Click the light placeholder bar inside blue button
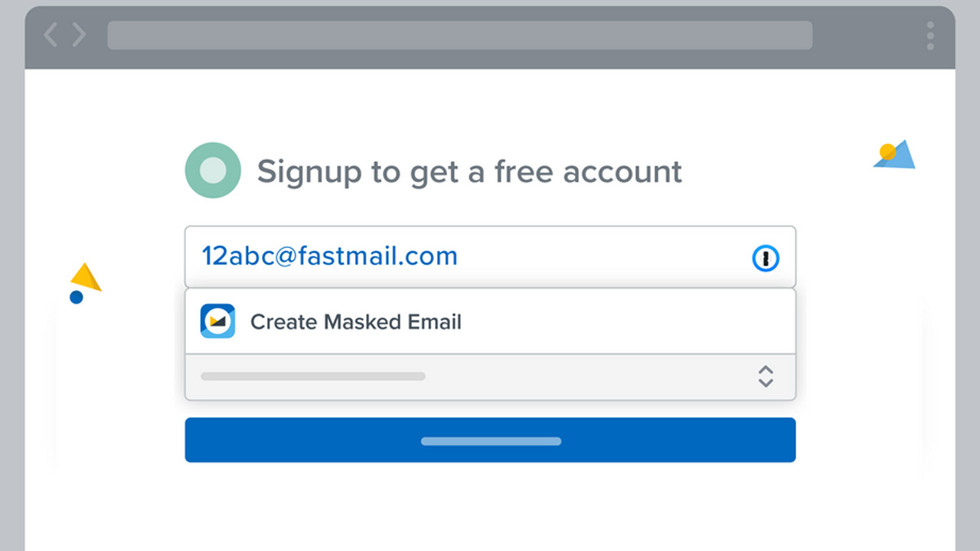The height and width of the screenshot is (551, 980). click(x=491, y=441)
